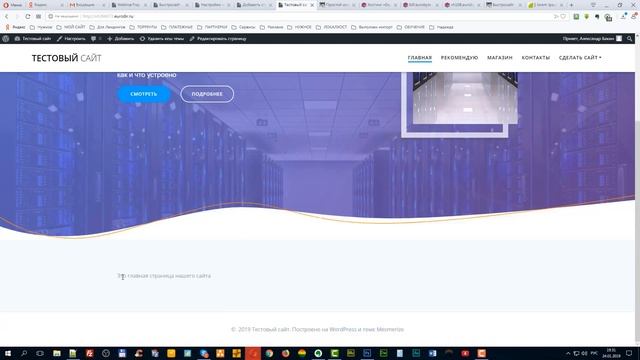Click the server room image thumbnail
Screen dimensions: 640x360
[x=465, y=98]
